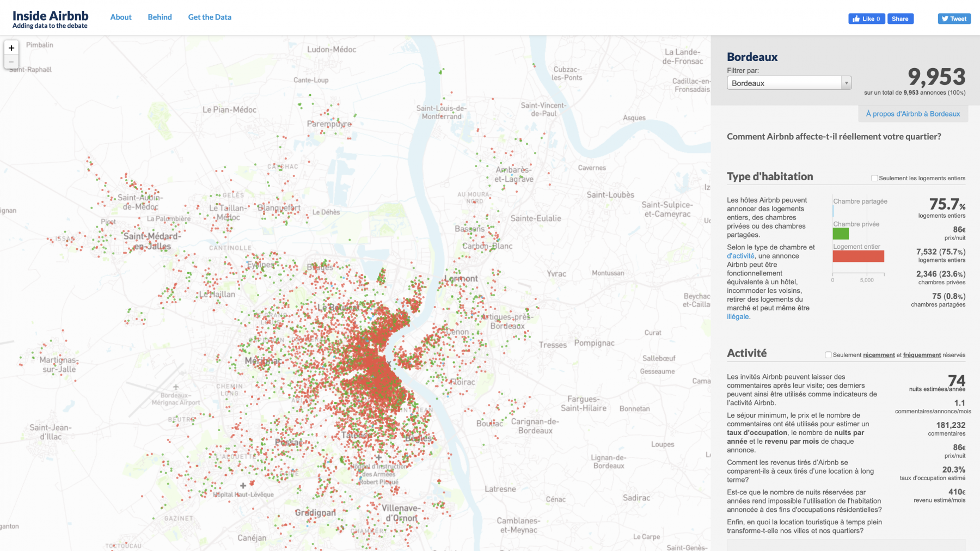Click the Martignas-sur-Jalle map label

point(59,365)
